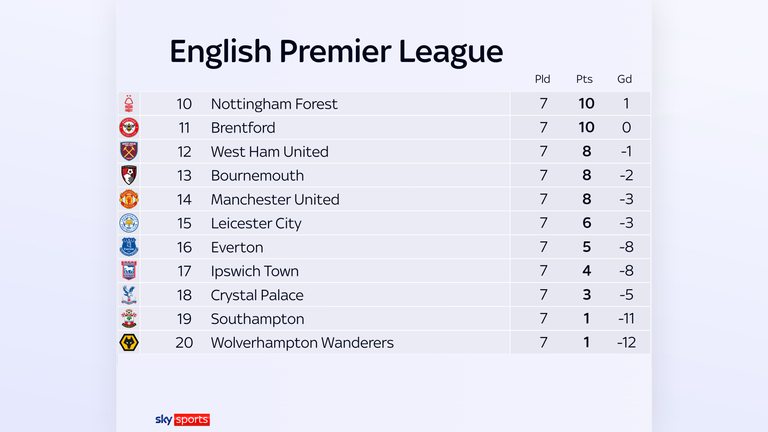Click the Pld column header
Image resolution: width=768 pixels, height=432 pixels.
(x=542, y=79)
